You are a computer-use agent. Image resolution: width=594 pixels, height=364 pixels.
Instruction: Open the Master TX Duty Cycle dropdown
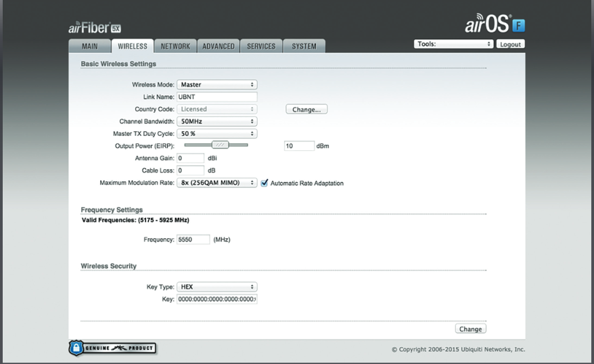(x=217, y=133)
